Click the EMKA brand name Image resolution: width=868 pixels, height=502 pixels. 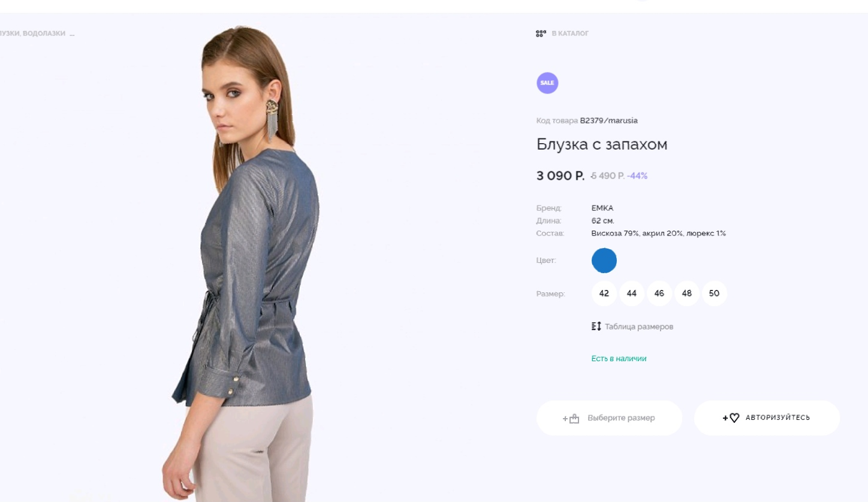click(x=602, y=208)
